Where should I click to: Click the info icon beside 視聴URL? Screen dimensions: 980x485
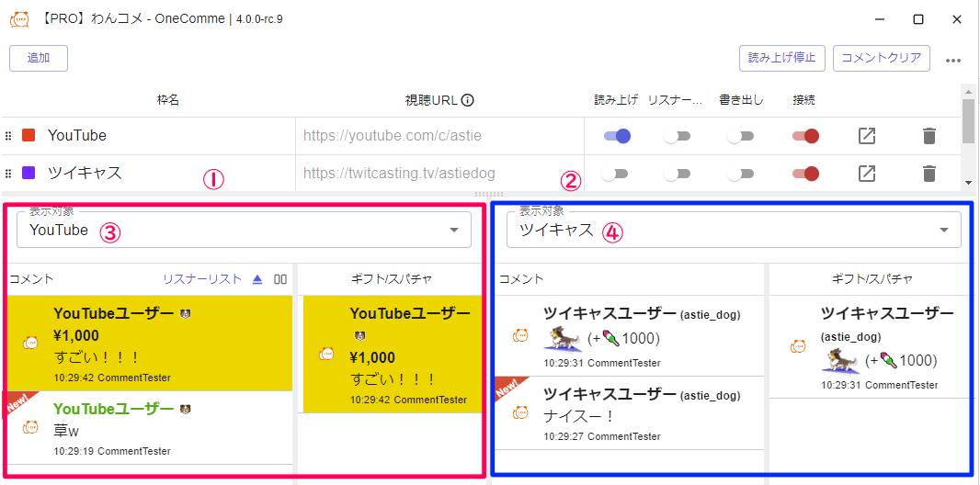pyautogui.click(x=467, y=100)
